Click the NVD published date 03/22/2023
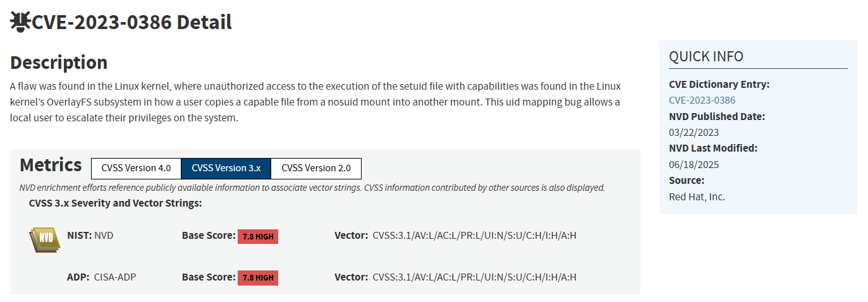Viewport: 868px width, 302px height. 694,132
